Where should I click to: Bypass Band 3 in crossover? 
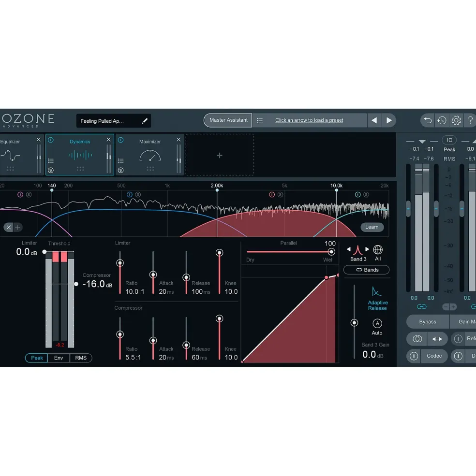point(272,195)
